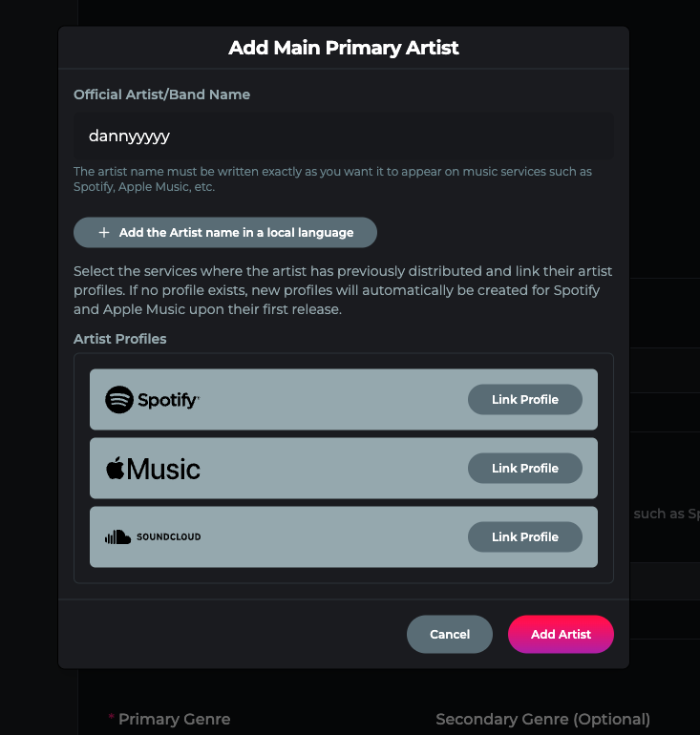This screenshot has height=735, width=700.
Task: Click the 'Add the Artist name in a local language' text
Action: [x=236, y=233]
